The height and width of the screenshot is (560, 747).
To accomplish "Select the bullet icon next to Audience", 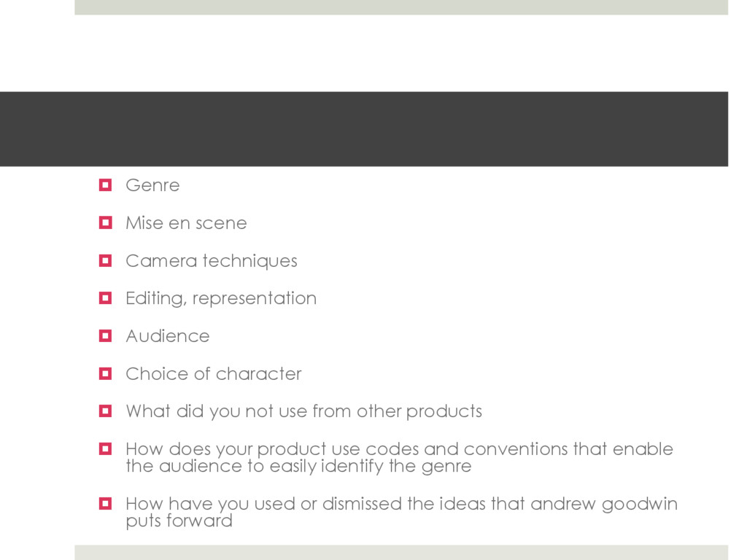I will [x=105, y=335].
